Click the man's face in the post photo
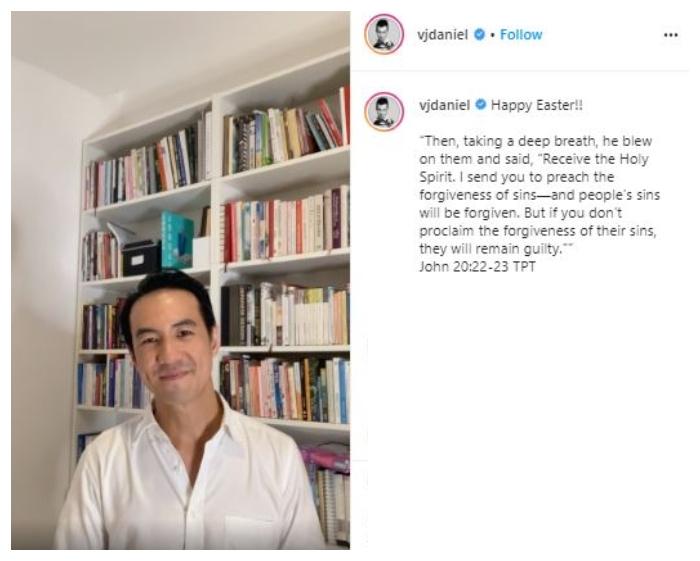This screenshot has height=561, width=700. (x=172, y=341)
